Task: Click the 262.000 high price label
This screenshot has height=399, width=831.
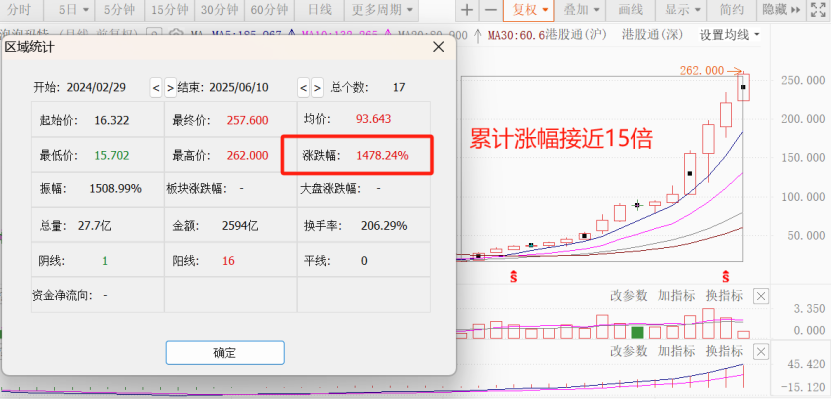Action: tap(702, 70)
